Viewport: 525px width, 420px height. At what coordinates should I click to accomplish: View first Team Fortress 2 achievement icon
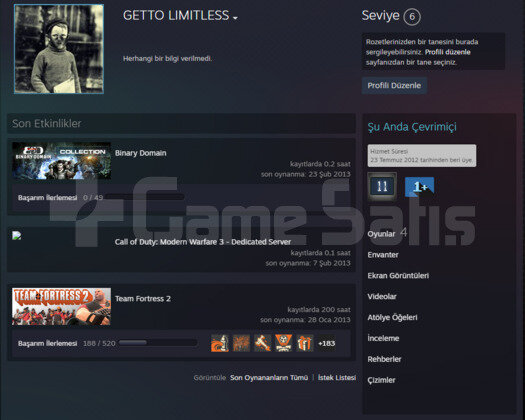click(220, 343)
